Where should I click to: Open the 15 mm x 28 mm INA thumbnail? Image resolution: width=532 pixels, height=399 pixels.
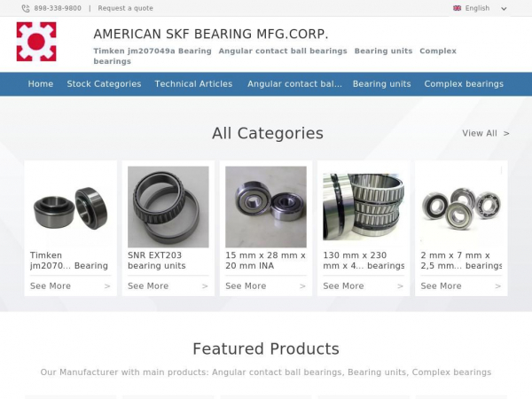click(x=266, y=207)
